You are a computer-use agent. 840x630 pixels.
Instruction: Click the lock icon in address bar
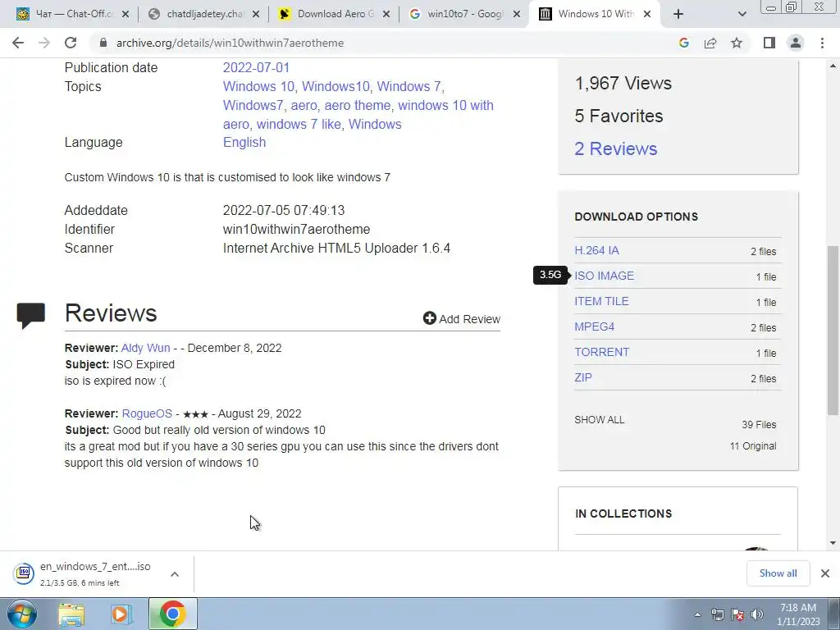tap(103, 43)
